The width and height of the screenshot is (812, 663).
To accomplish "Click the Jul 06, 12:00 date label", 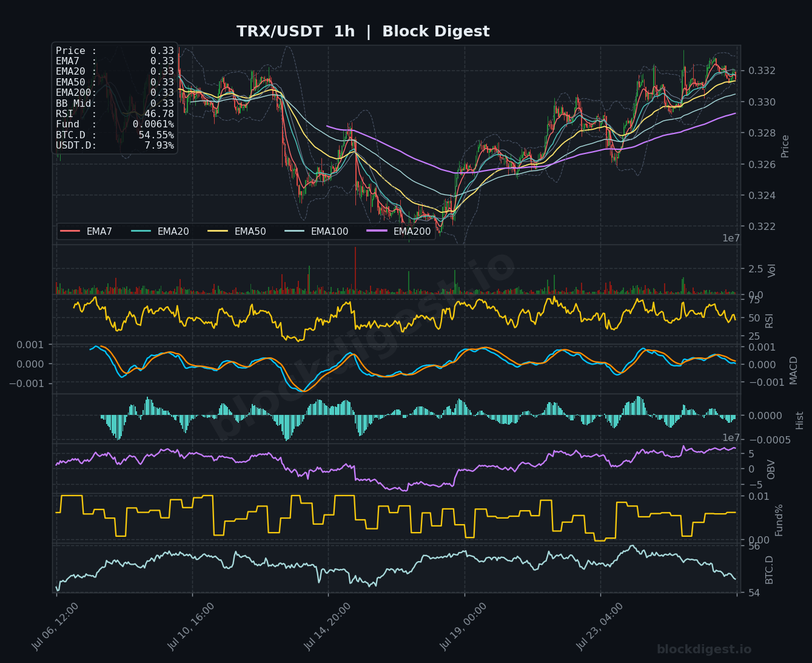I will coord(56,626).
